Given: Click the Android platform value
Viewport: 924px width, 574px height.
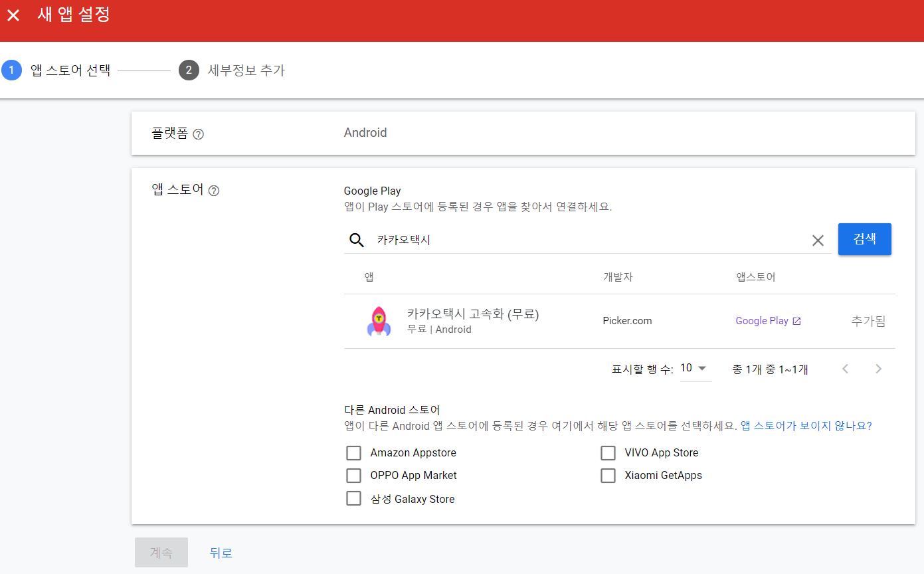Looking at the screenshot, I should (365, 133).
